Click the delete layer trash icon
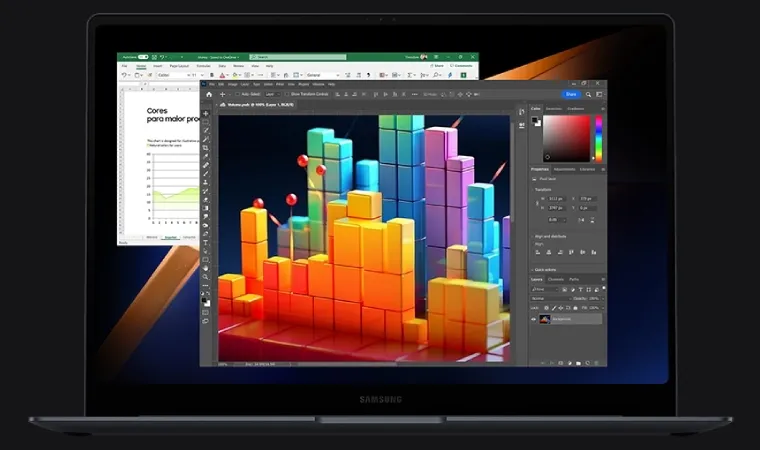The image size is (760, 450). coord(597,363)
